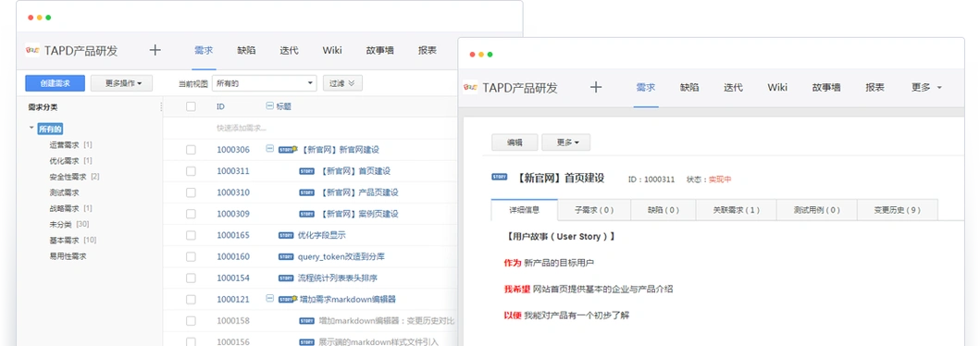The image size is (980, 346).
Task: Click STORY icon on row 1000158
Action: 306,321
